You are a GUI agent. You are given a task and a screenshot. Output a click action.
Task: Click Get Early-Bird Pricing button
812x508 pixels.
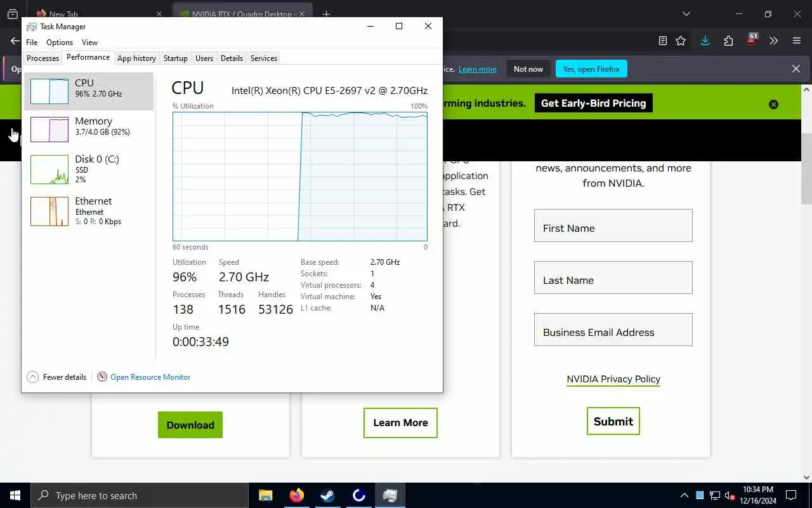click(593, 104)
